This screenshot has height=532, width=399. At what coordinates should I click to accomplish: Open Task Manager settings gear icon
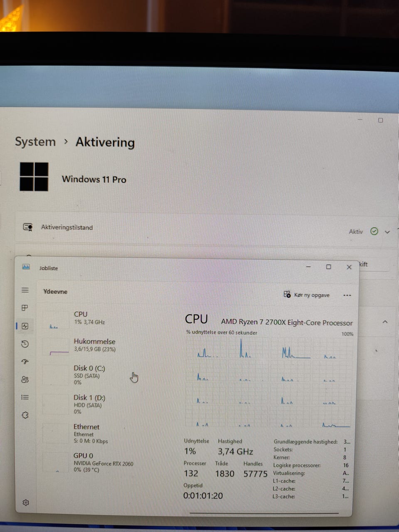coord(26,502)
